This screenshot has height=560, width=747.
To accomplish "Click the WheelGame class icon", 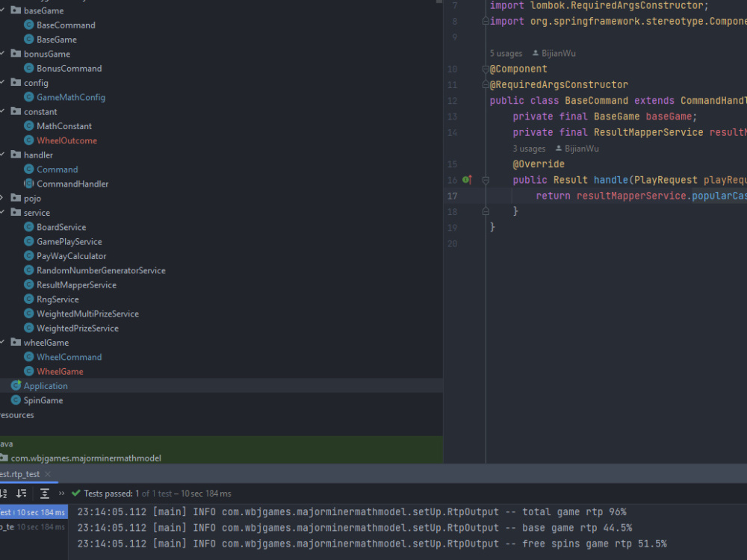I will point(29,371).
